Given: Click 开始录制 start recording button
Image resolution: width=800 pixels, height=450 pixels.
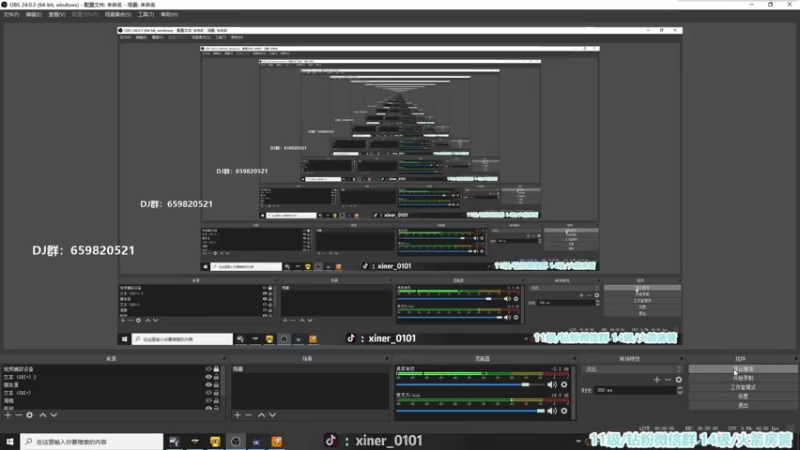Looking at the screenshot, I should (743, 378).
